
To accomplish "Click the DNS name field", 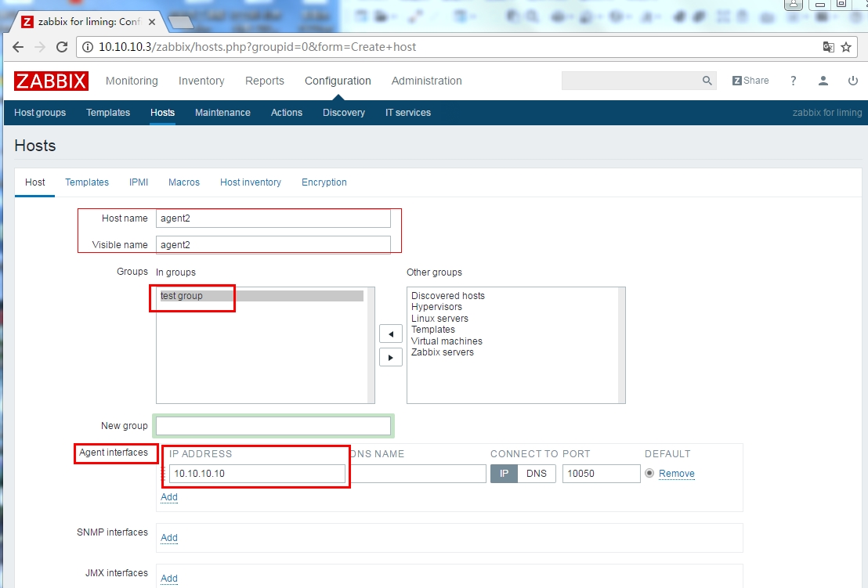I will 418,474.
